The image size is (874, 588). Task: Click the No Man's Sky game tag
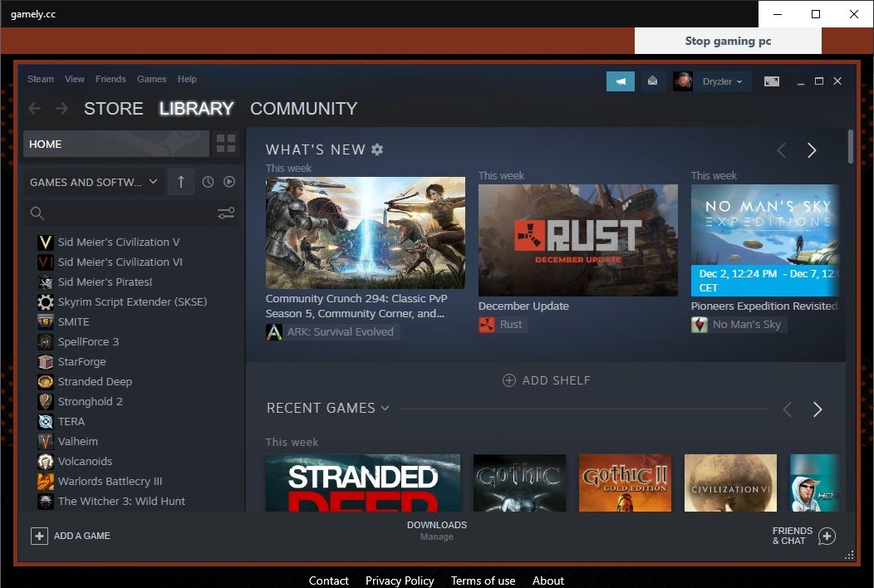(739, 325)
